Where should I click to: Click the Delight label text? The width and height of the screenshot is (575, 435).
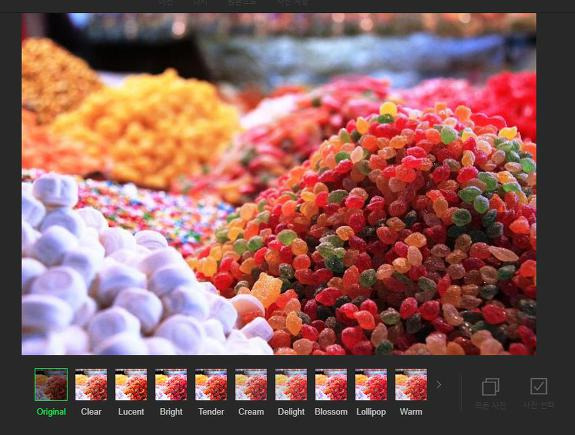pos(291,412)
